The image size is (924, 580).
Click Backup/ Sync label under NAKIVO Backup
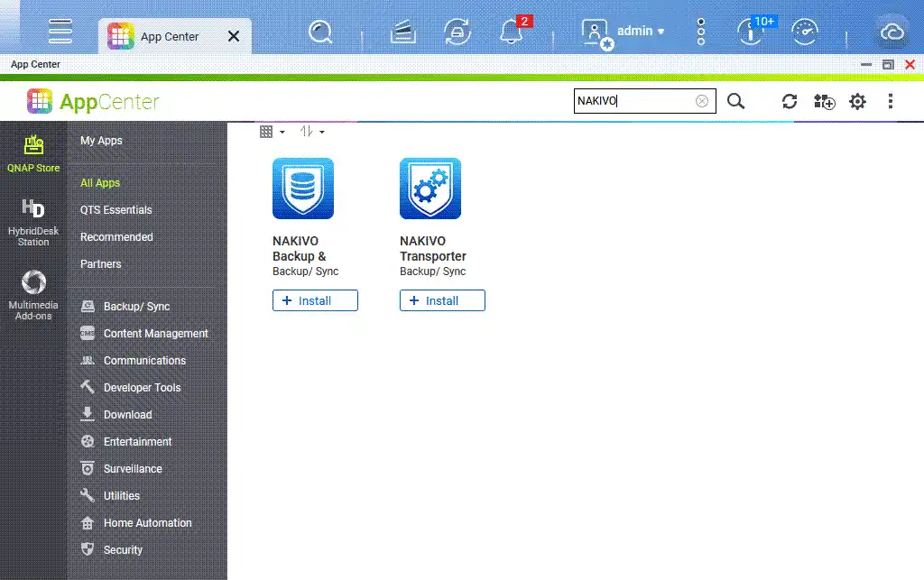(x=305, y=272)
